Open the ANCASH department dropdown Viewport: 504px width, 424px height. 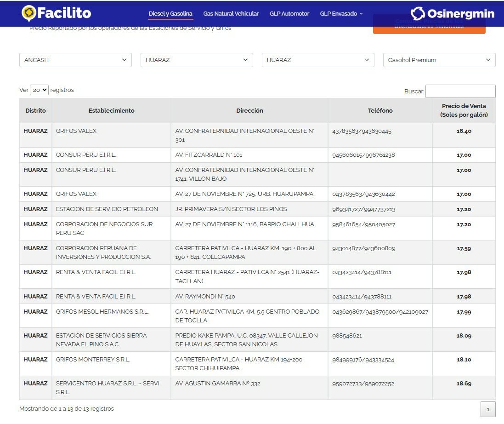pos(75,60)
